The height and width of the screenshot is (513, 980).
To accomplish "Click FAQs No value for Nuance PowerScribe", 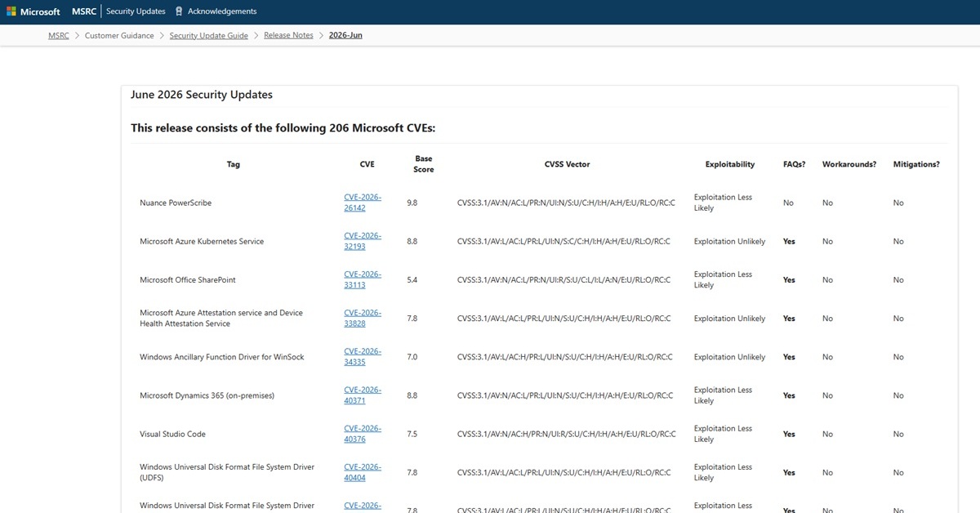I will tap(788, 203).
